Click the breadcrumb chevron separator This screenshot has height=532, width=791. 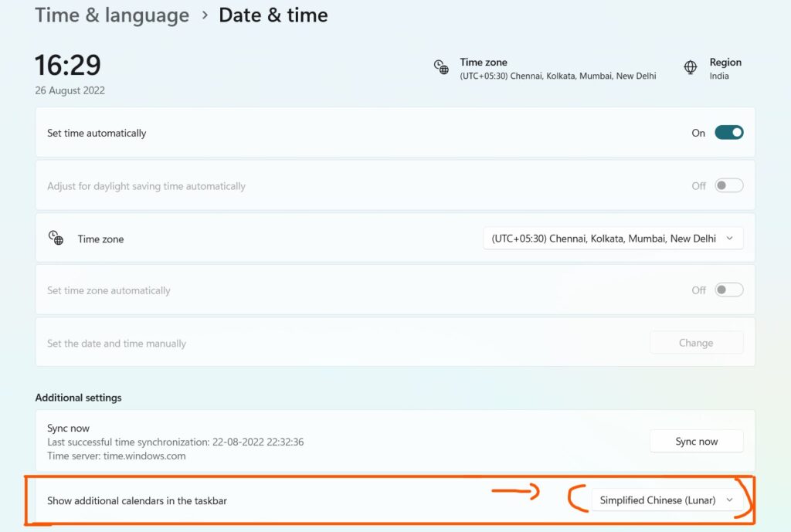pyautogui.click(x=205, y=15)
